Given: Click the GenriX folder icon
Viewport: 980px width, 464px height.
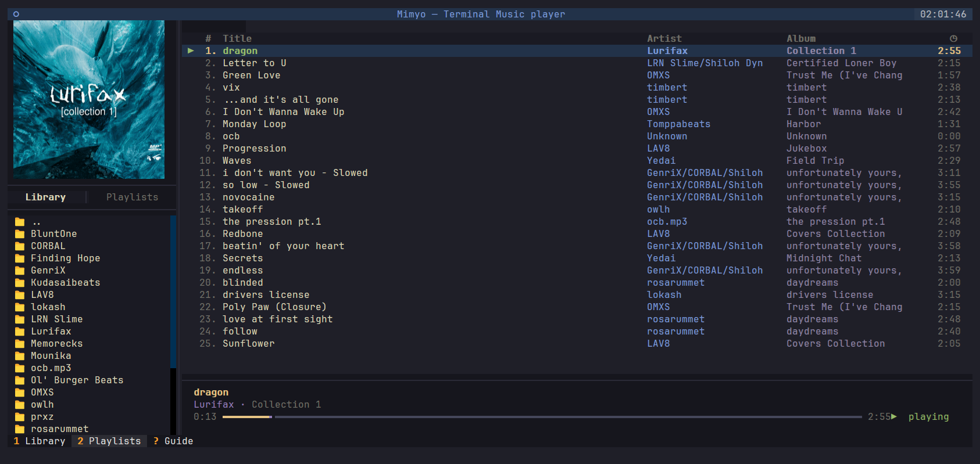Looking at the screenshot, I should 20,271.
